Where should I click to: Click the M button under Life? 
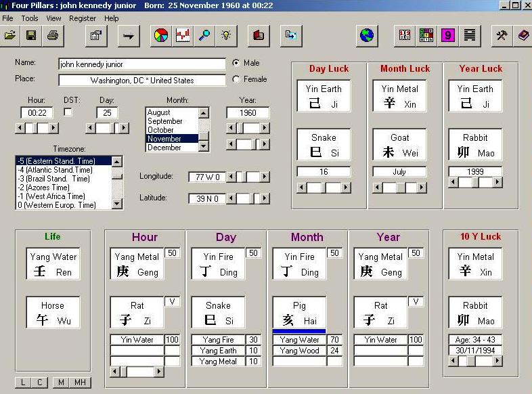pyautogui.click(x=61, y=382)
